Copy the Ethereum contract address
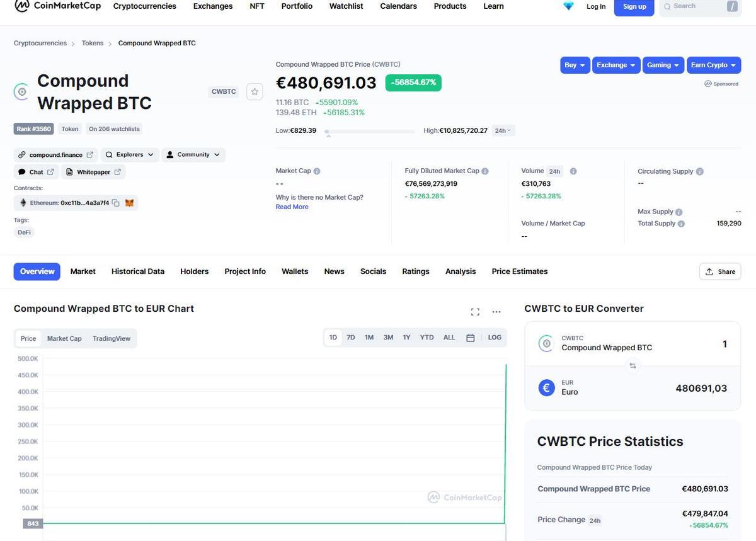The image size is (756, 541). [x=116, y=203]
